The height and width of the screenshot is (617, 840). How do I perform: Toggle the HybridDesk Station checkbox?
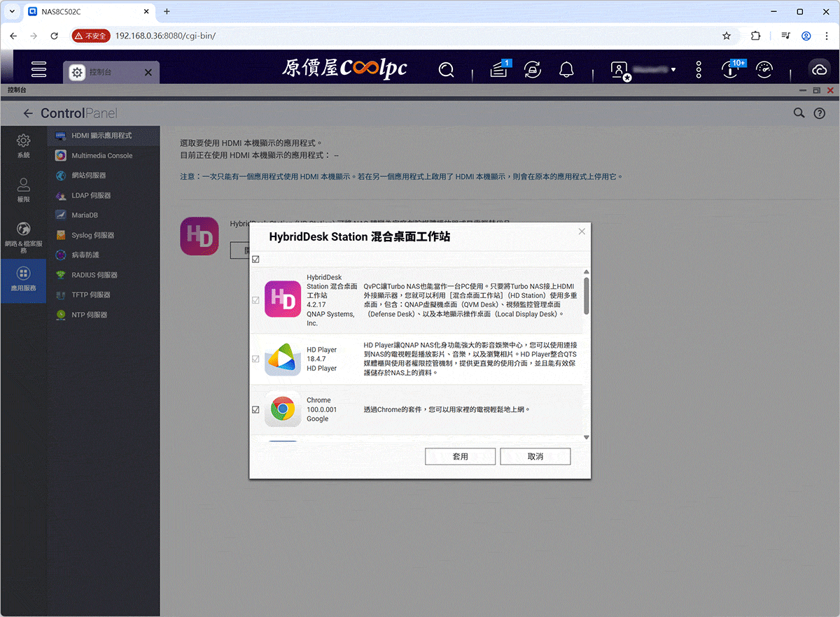pyautogui.click(x=255, y=300)
